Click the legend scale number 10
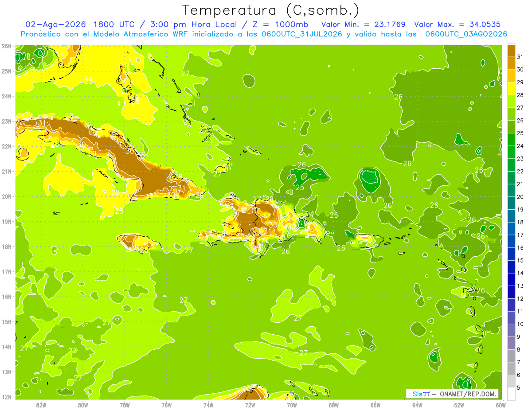Viewport: 532px width, 411px height. (x=520, y=324)
